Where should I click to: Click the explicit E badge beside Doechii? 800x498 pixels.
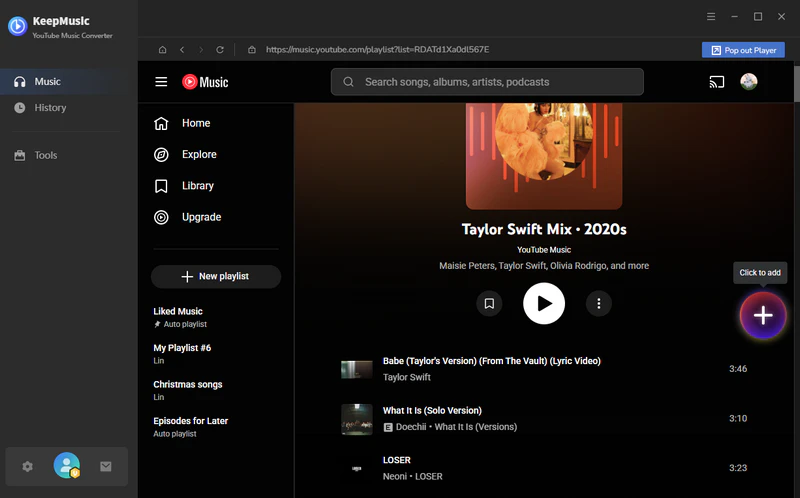pyautogui.click(x=388, y=427)
